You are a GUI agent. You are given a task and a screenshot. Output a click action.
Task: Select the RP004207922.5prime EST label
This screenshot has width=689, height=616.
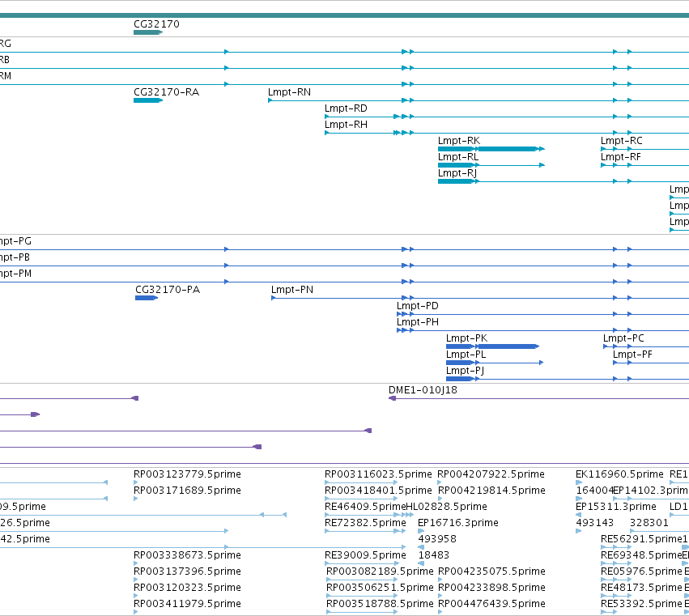[491, 474]
